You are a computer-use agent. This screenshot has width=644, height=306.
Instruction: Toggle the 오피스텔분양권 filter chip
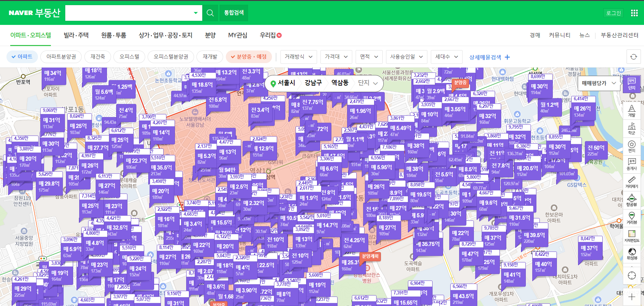(x=171, y=57)
